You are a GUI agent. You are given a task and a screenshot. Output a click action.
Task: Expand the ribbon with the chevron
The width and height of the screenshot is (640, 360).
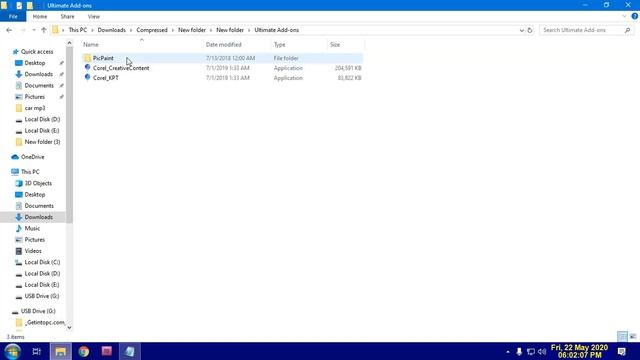(x=624, y=16)
